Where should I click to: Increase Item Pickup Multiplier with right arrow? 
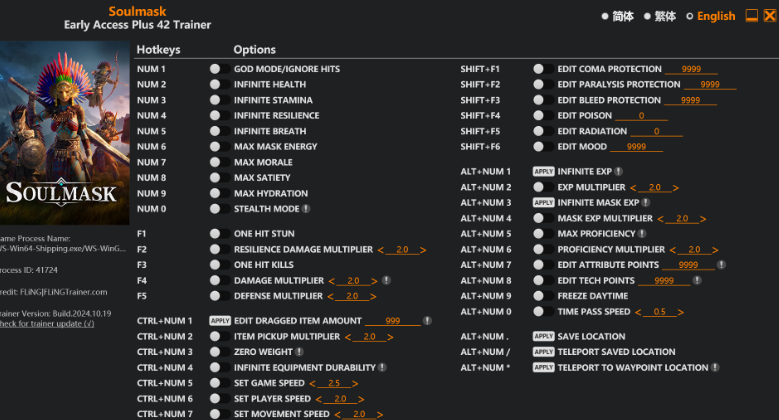391,337
